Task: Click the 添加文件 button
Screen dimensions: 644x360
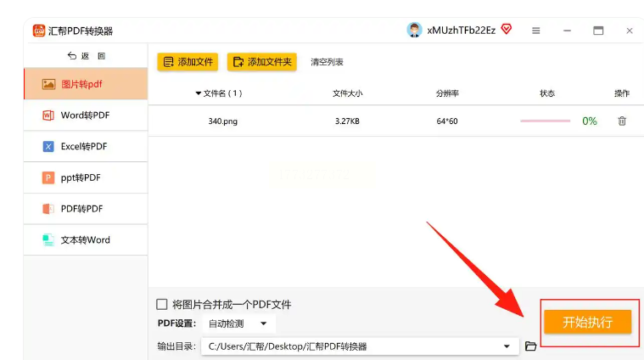Action: click(x=188, y=62)
